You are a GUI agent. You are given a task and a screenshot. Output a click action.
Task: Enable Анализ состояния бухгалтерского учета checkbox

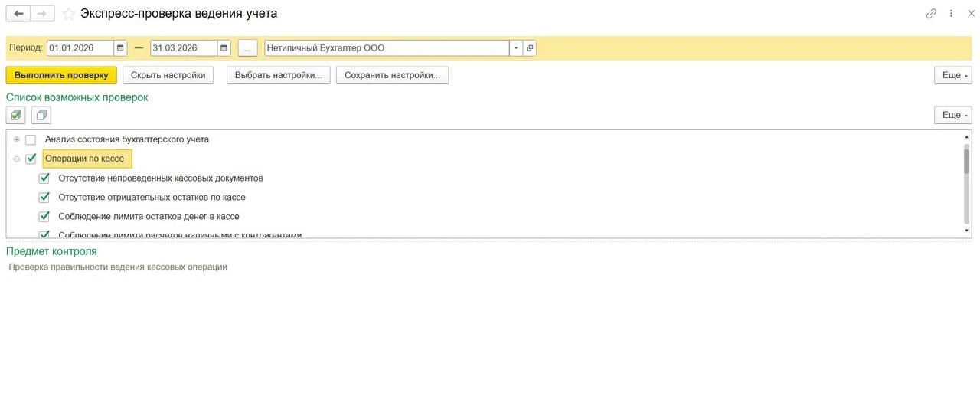[x=31, y=139]
